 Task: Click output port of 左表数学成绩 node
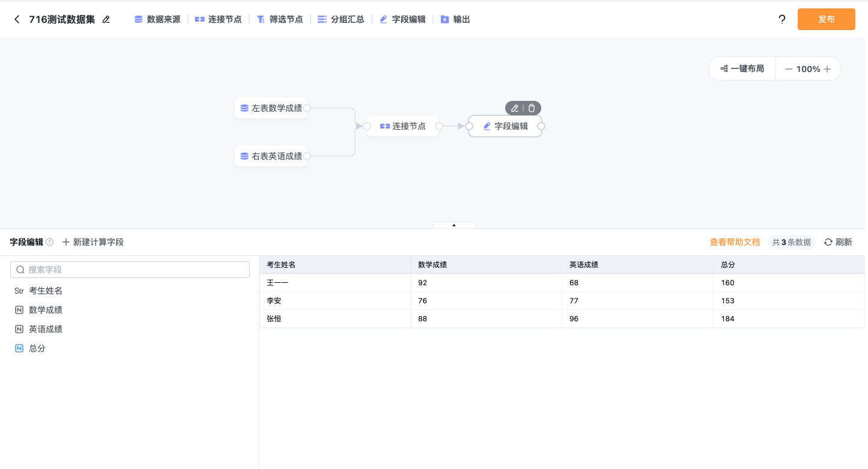[x=307, y=108]
